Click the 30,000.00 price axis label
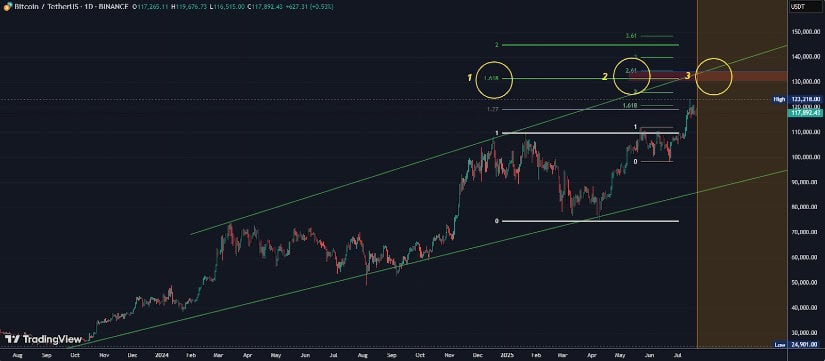Viewport: 825px width, 361px height. tap(805, 333)
